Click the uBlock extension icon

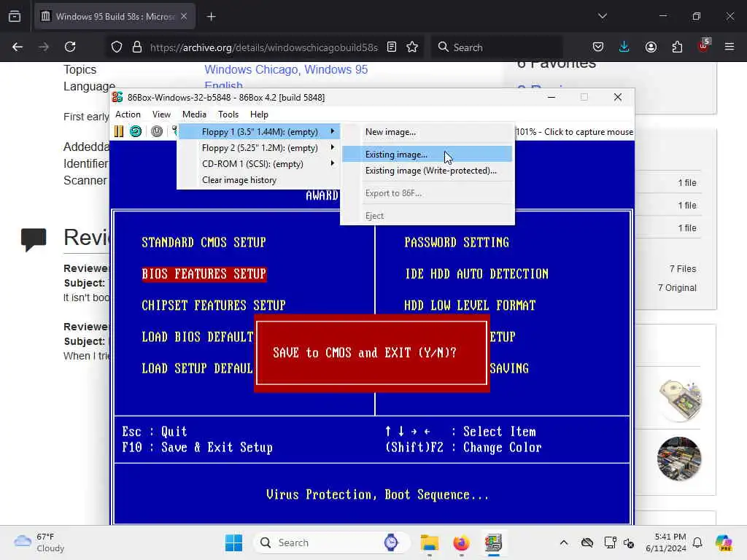tap(704, 46)
